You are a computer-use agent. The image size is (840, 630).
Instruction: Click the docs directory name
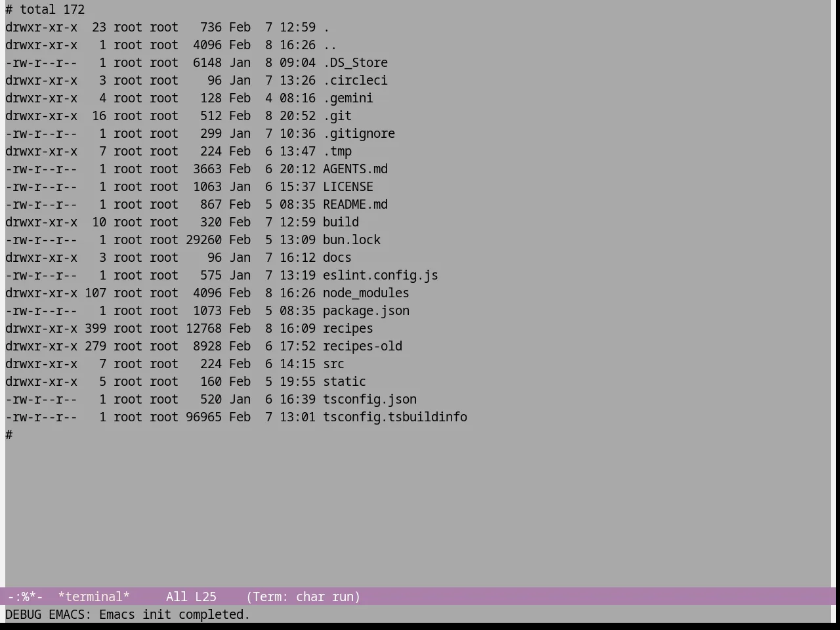tap(337, 257)
